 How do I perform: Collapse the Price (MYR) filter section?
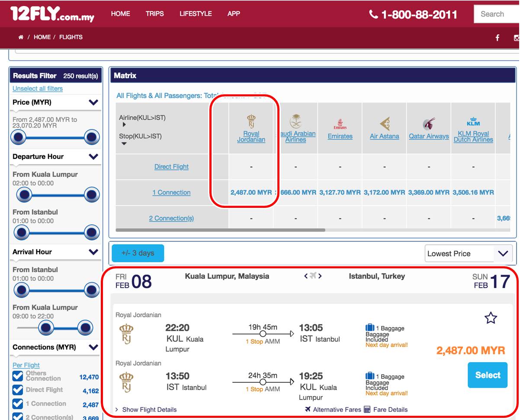93,102
